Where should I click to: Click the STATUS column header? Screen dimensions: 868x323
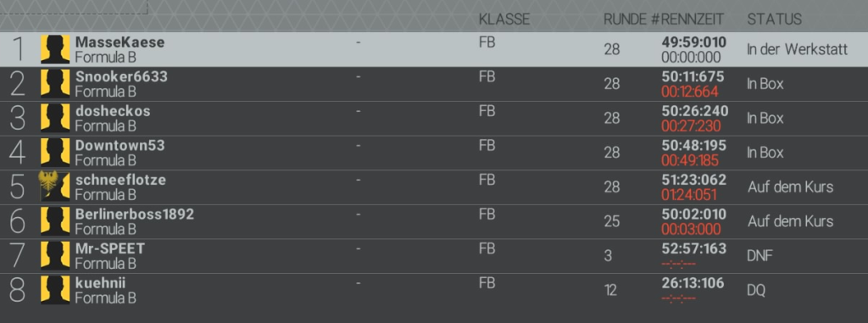pyautogui.click(x=775, y=19)
